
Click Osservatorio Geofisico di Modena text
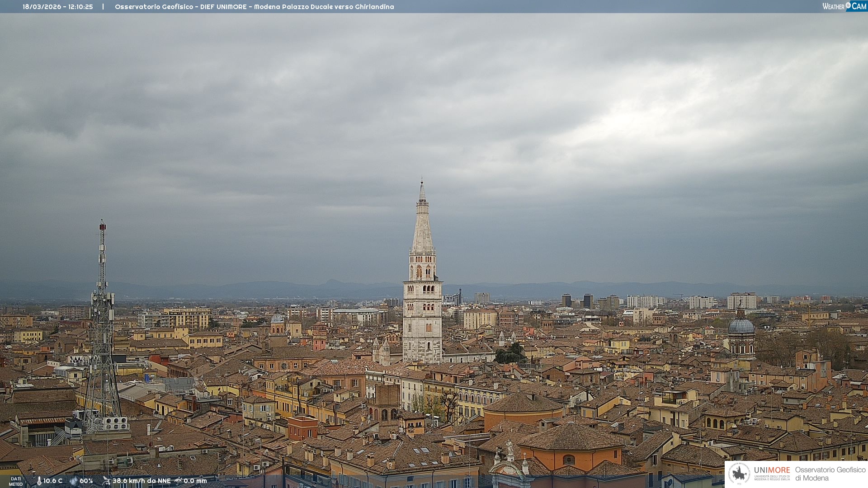click(830, 474)
